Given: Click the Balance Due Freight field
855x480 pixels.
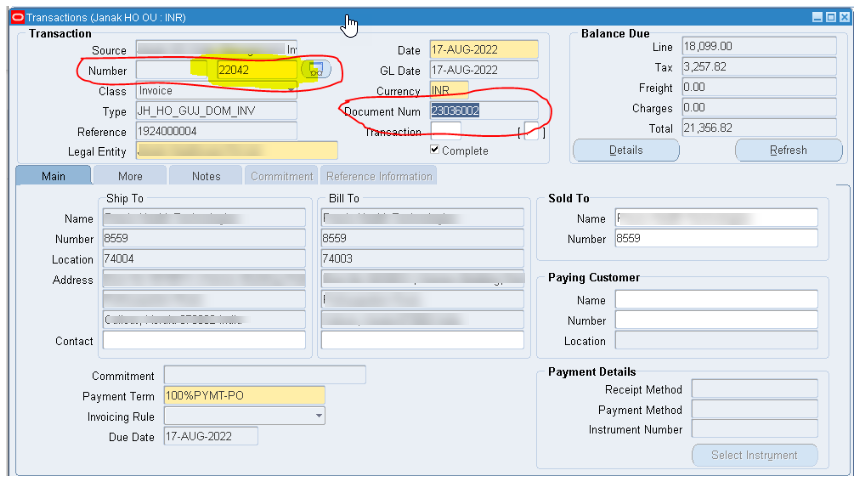Looking at the screenshot, I should point(759,87).
